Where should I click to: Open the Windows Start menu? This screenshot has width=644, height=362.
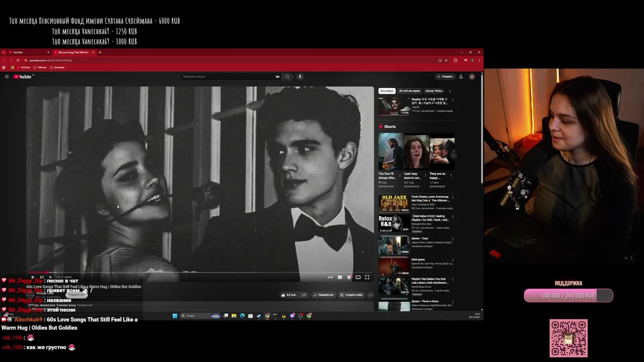[x=175, y=316]
